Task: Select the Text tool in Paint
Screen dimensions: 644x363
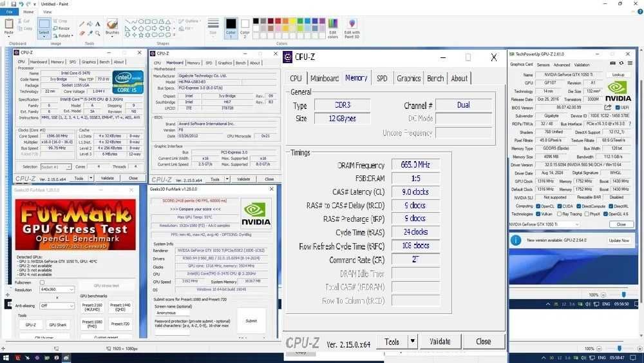Action: coord(98,24)
